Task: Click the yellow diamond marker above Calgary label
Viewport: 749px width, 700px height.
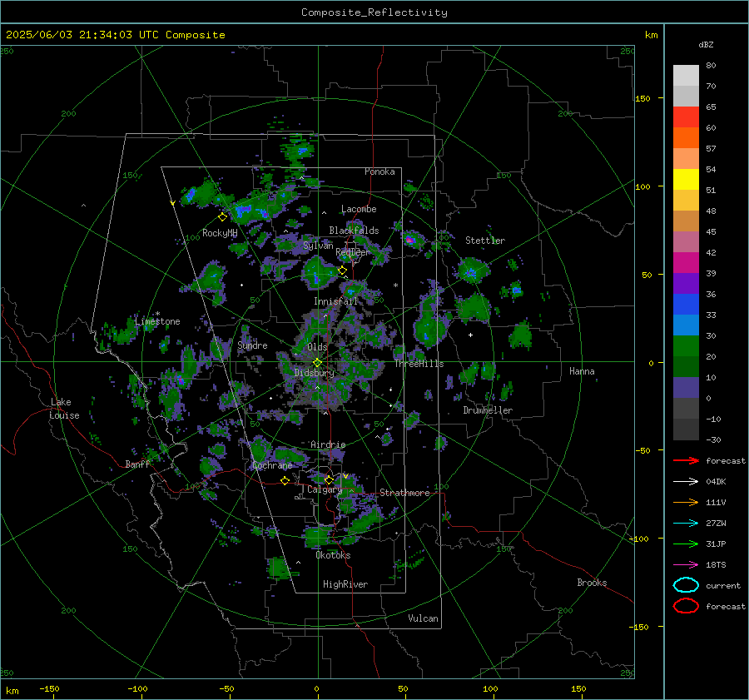Action: click(x=329, y=479)
